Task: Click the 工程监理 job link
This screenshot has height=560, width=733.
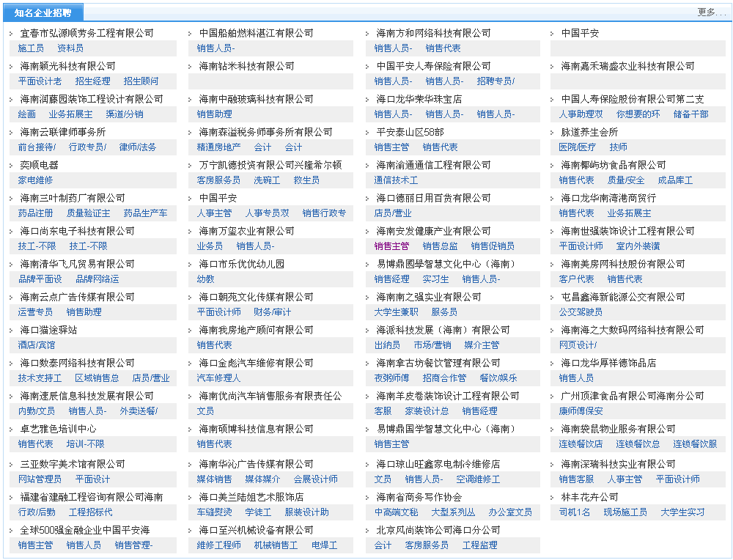Action: [x=480, y=545]
